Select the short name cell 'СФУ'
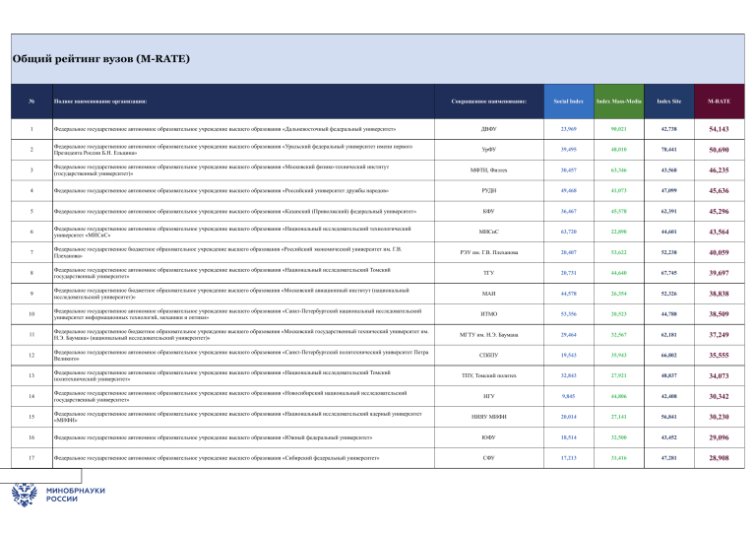 (489, 458)
